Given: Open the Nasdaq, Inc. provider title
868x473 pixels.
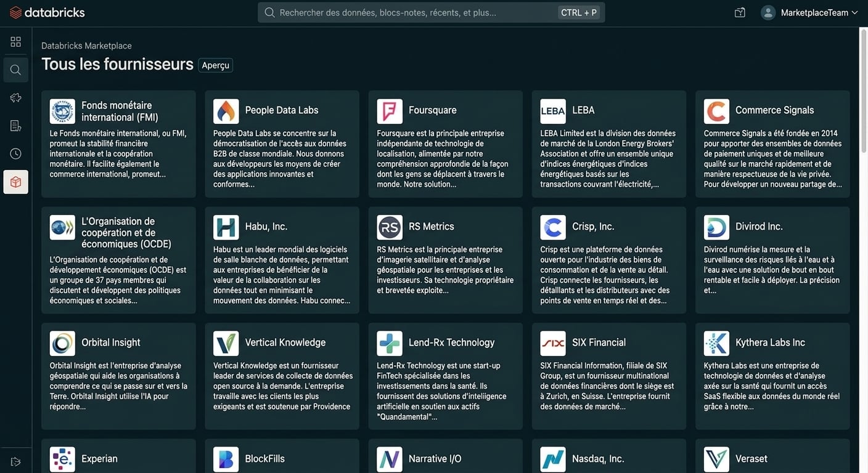Looking at the screenshot, I should click(598, 459).
